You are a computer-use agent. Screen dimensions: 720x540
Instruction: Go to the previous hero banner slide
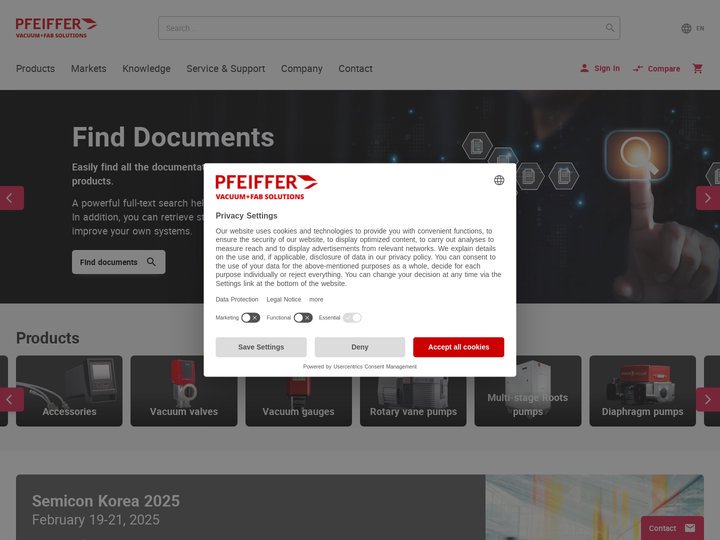coord(12,198)
